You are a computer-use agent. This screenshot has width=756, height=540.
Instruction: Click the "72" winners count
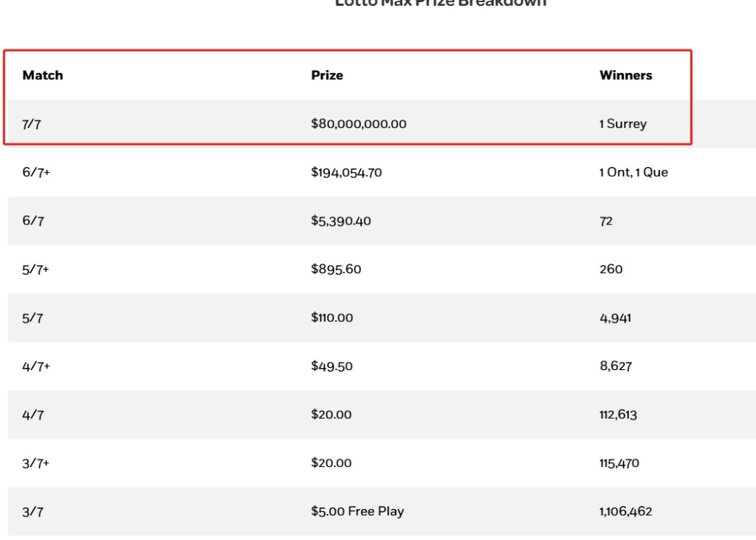[x=606, y=221]
